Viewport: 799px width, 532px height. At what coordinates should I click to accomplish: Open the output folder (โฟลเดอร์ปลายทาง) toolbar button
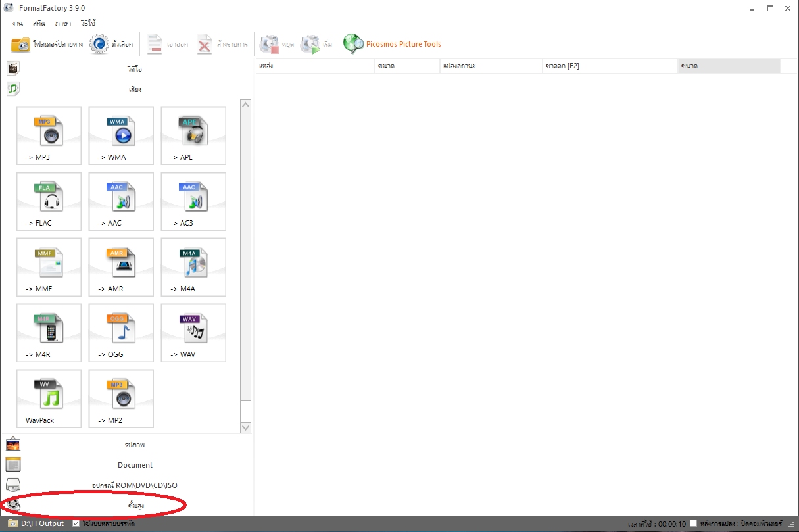click(x=47, y=45)
